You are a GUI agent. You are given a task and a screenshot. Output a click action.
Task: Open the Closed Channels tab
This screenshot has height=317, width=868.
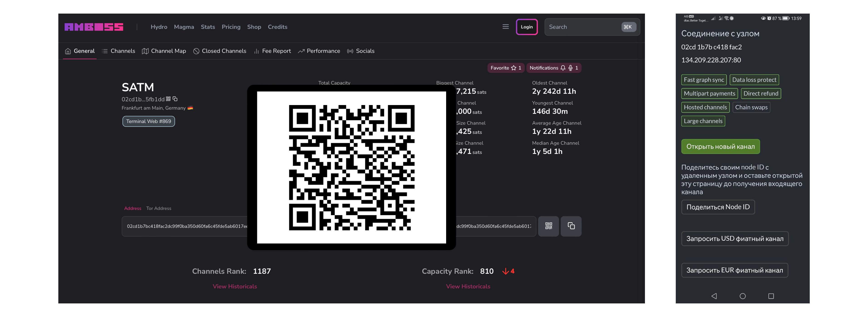pyautogui.click(x=220, y=51)
